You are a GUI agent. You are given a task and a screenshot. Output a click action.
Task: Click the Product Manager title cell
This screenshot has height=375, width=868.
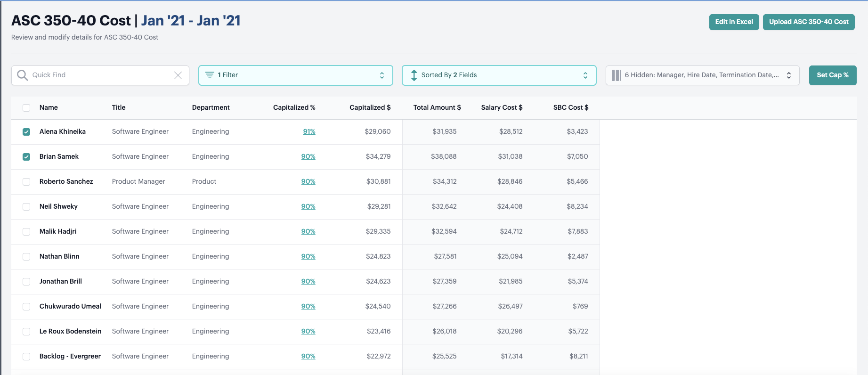point(138,181)
